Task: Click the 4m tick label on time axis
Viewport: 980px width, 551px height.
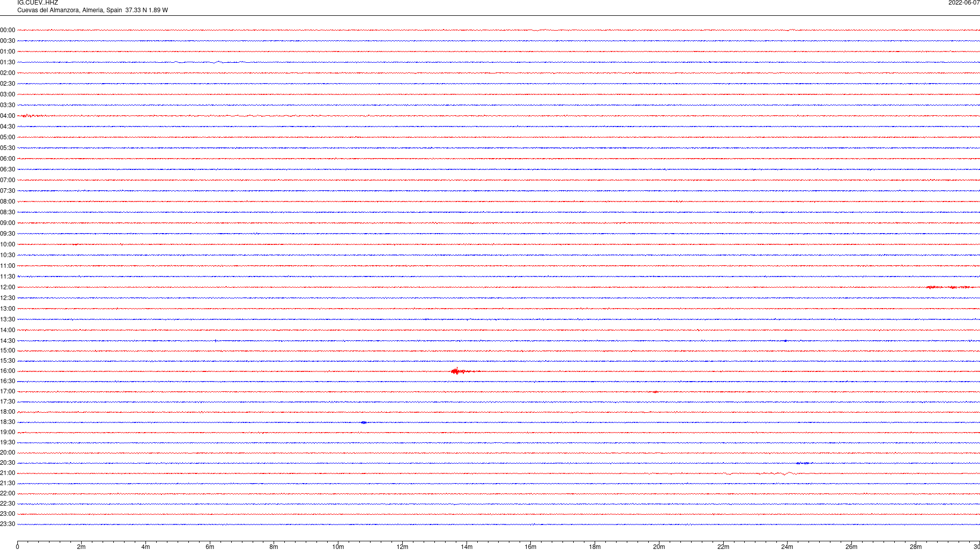Action: click(x=145, y=547)
